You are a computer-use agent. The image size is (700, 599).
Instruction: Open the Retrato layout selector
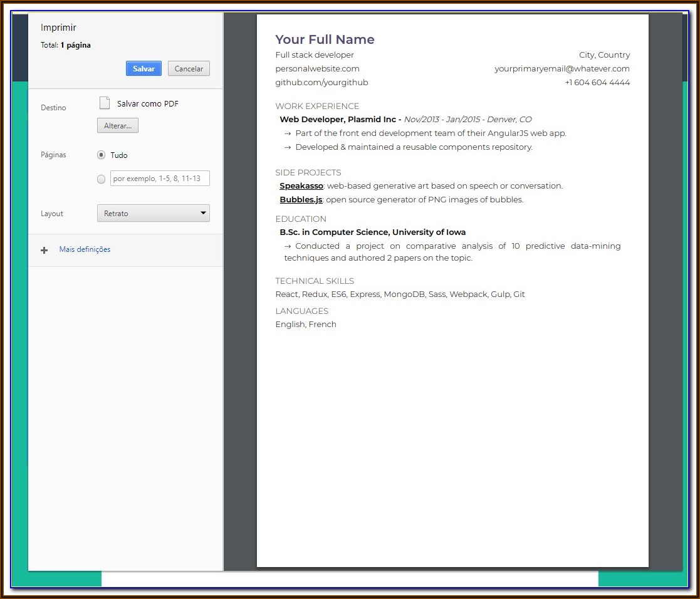(x=153, y=213)
